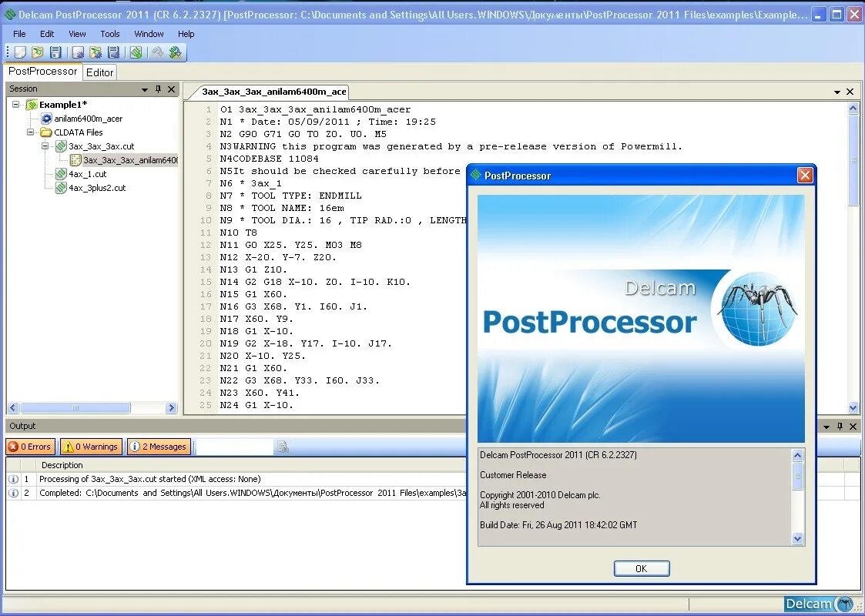Screen dimensions: 865x616
Task: Open the Help menu
Action: coord(186,34)
